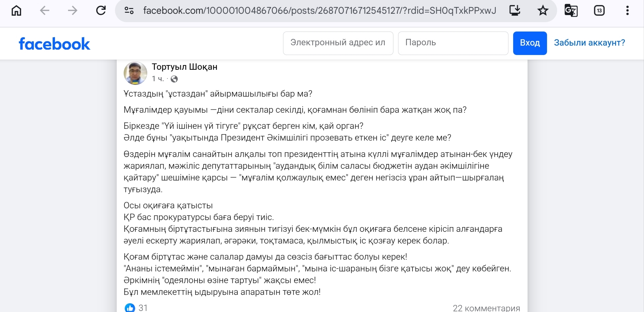
Task: Go back using the back arrow
Action: tap(45, 11)
